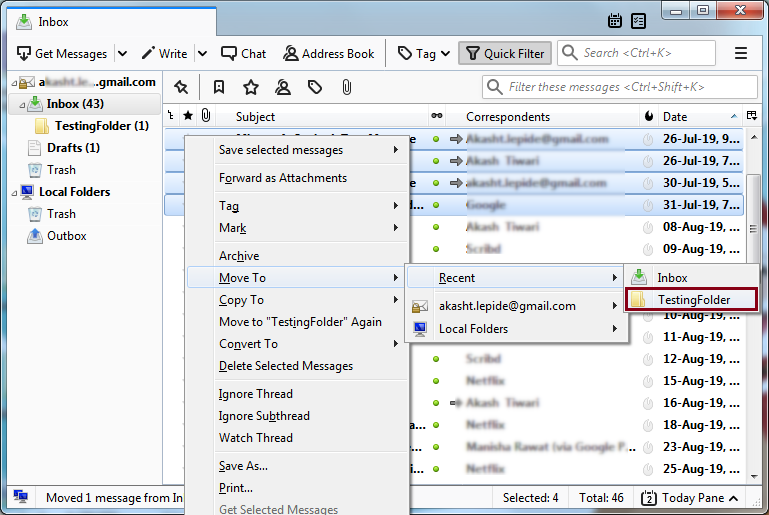This screenshot has width=769, height=515.
Task: Open the tasks tab icon
Action: pyautogui.click(x=639, y=21)
